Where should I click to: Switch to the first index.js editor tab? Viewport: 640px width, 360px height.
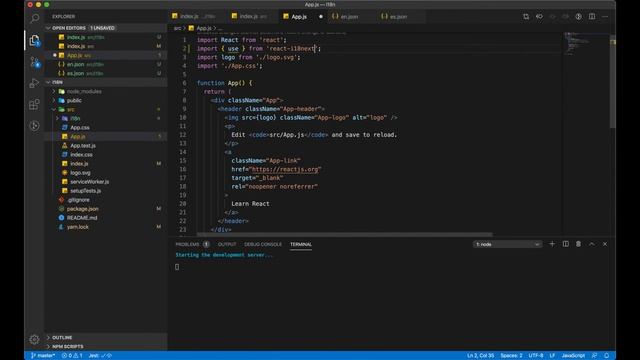pos(196,16)
